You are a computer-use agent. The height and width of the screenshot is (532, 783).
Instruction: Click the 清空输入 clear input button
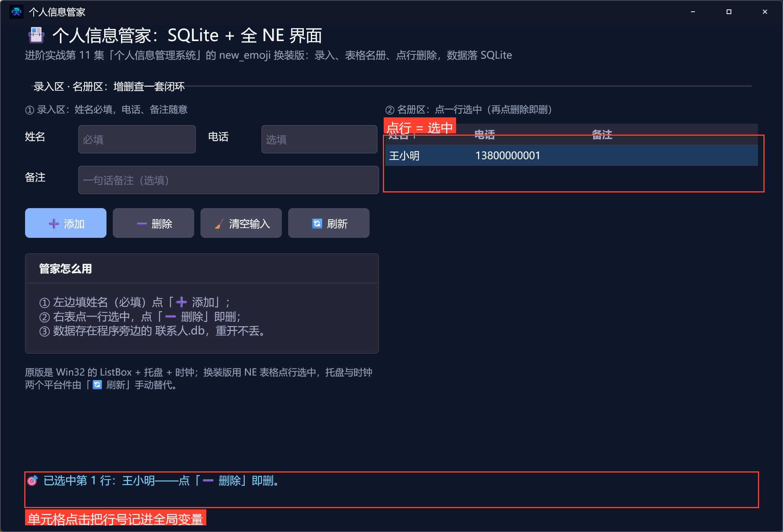pos(241,223)
